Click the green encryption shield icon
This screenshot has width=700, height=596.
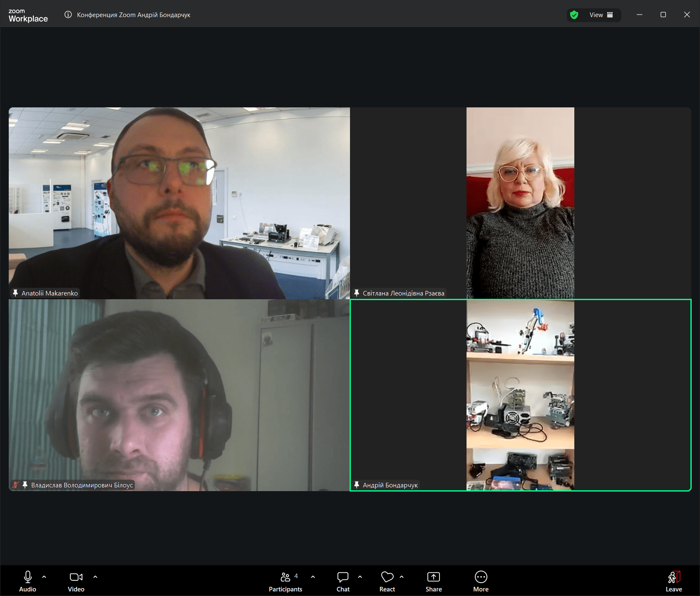pos(574,15)
